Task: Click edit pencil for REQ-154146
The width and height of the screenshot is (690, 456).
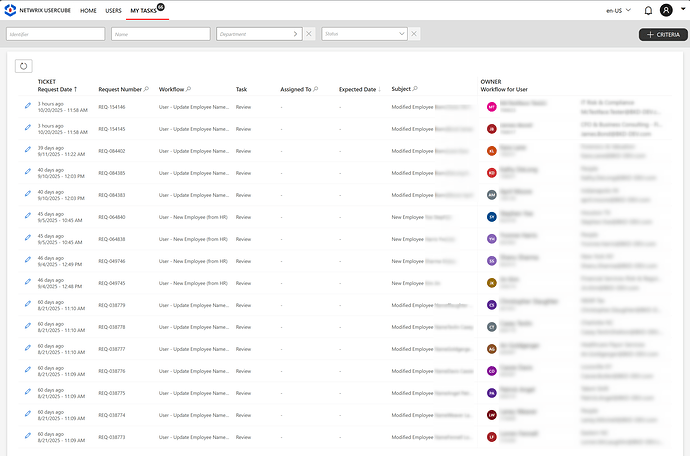Action: pos(28,106)
